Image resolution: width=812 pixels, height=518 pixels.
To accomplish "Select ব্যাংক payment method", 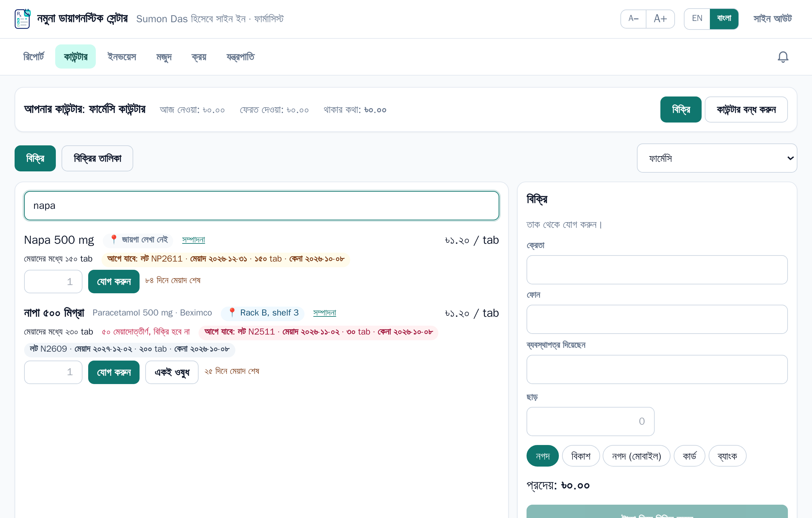I will [x=727, y=456].
